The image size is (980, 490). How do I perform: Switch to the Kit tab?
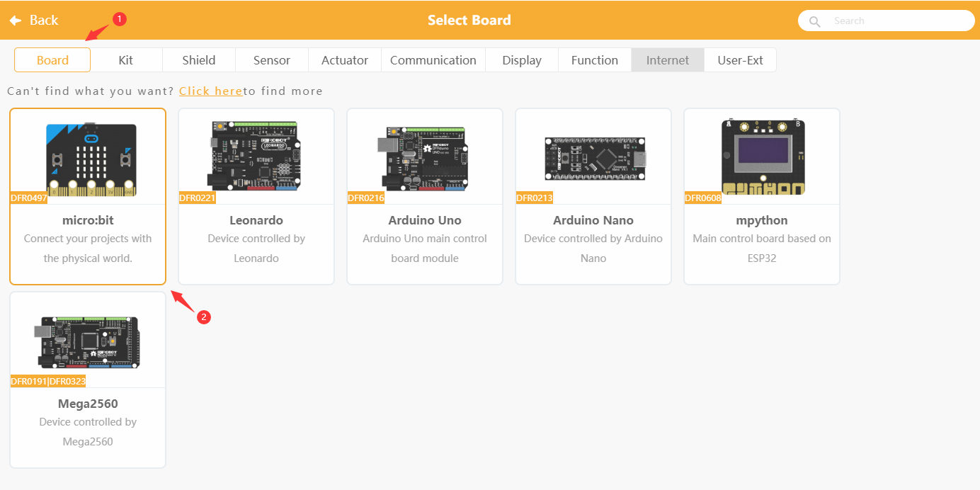click(126, 60)
